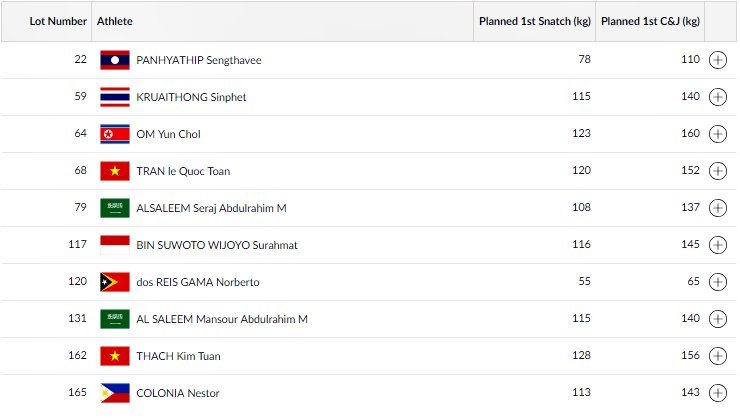Click plus icon for COLONIA Nestor
The width and height of the screenshot is (740, 418).
pyautogui.click(x=717, y=393)
